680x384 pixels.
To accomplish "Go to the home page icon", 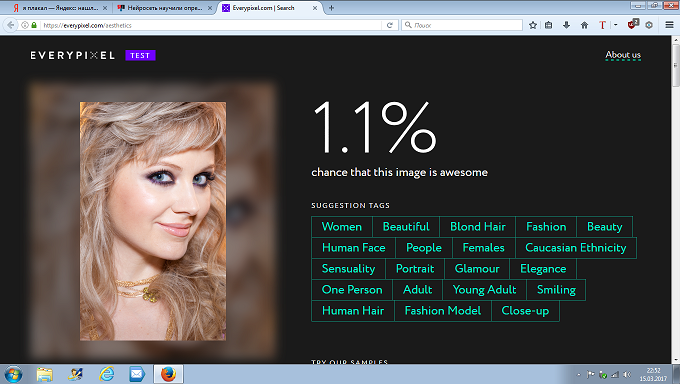I will (x=584, y=25).
